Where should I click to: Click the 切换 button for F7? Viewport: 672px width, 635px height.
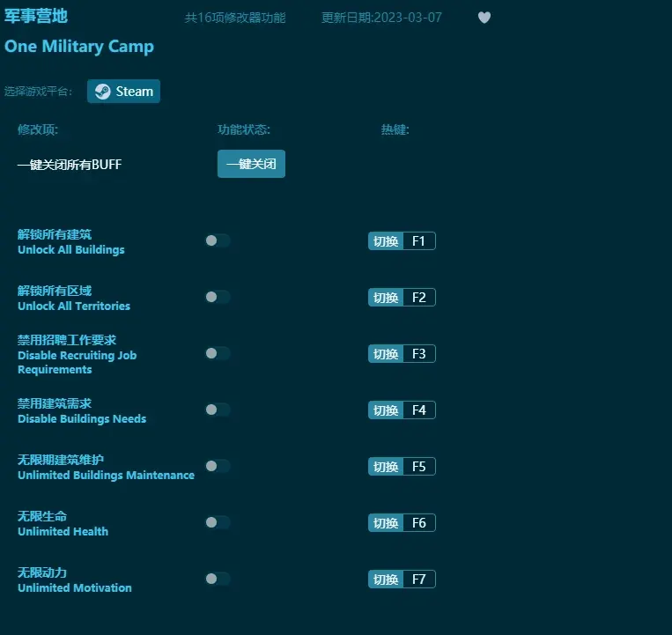point(386,579)
